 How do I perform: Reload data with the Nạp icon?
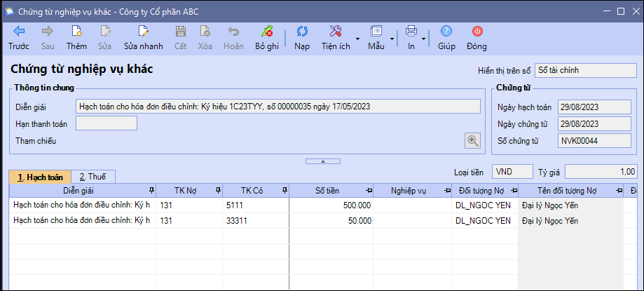click(x=302, y=38)
